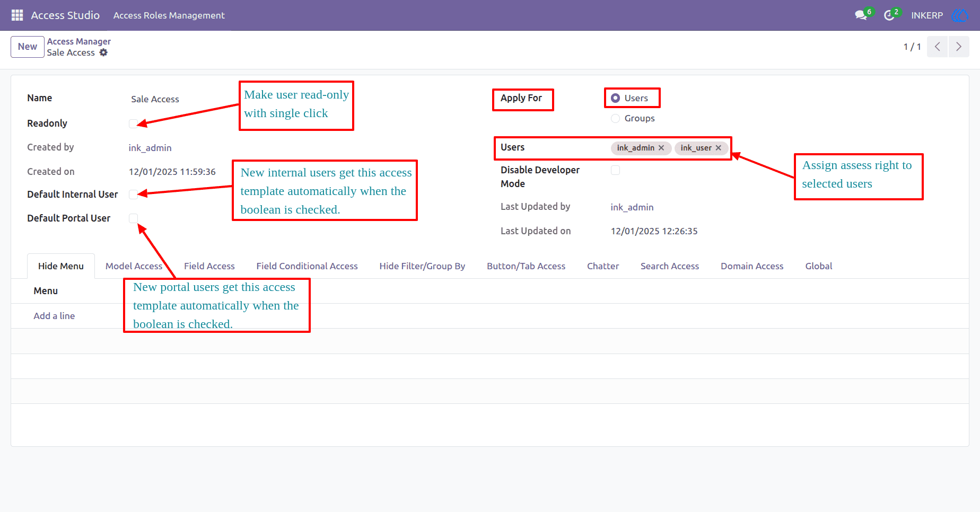Screen dimensions: 980x512
Task: Select the Users radio option
Action: [x=615, y=98]
